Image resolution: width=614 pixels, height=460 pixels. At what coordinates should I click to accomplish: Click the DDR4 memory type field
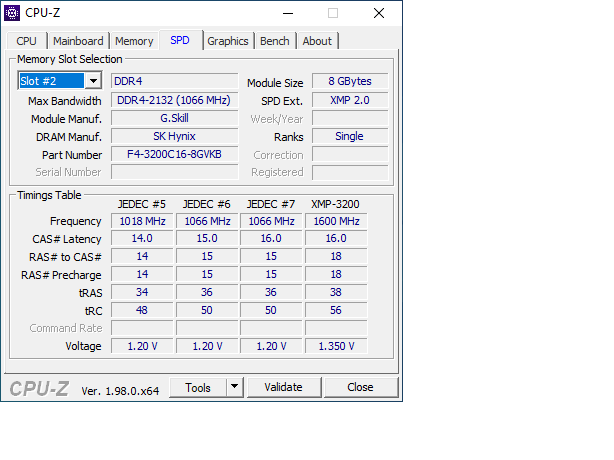175,81
